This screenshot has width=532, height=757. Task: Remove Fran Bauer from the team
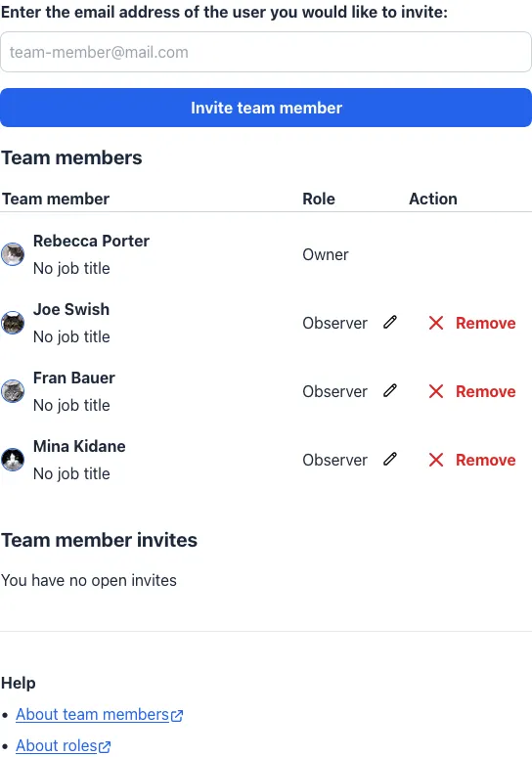(x=472, y=391)
